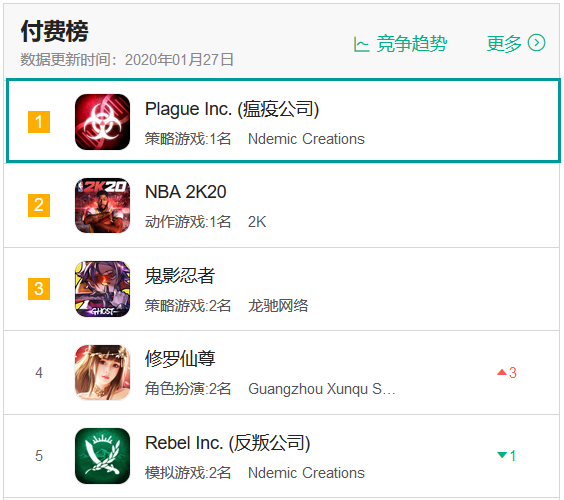Click the red up-3 rank change indicator

point(507,373)
